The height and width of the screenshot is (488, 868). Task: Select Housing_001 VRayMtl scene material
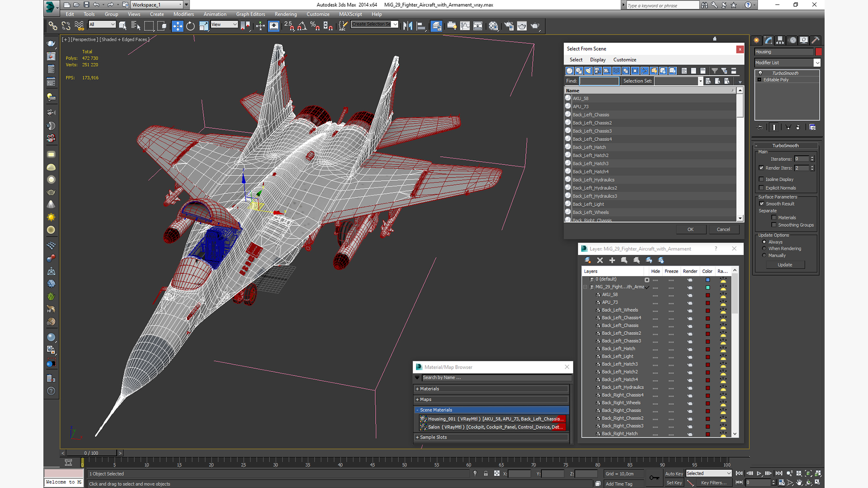(x=492, y=419)
